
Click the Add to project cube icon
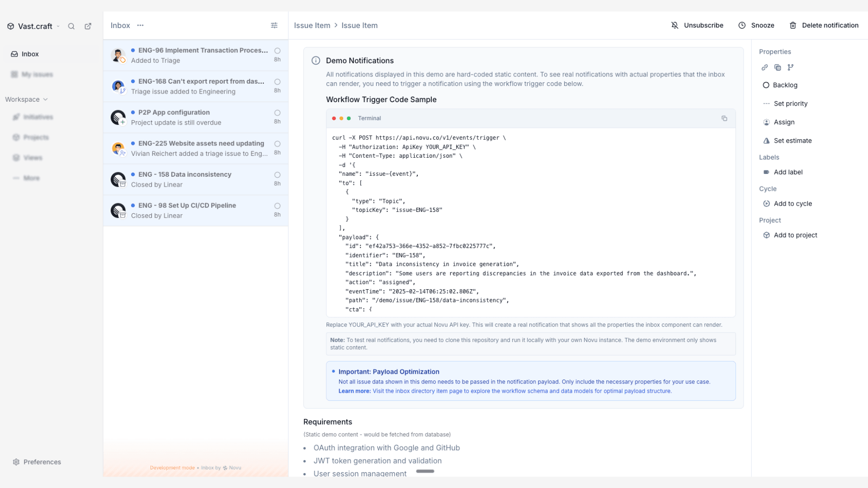pos(766,235)
